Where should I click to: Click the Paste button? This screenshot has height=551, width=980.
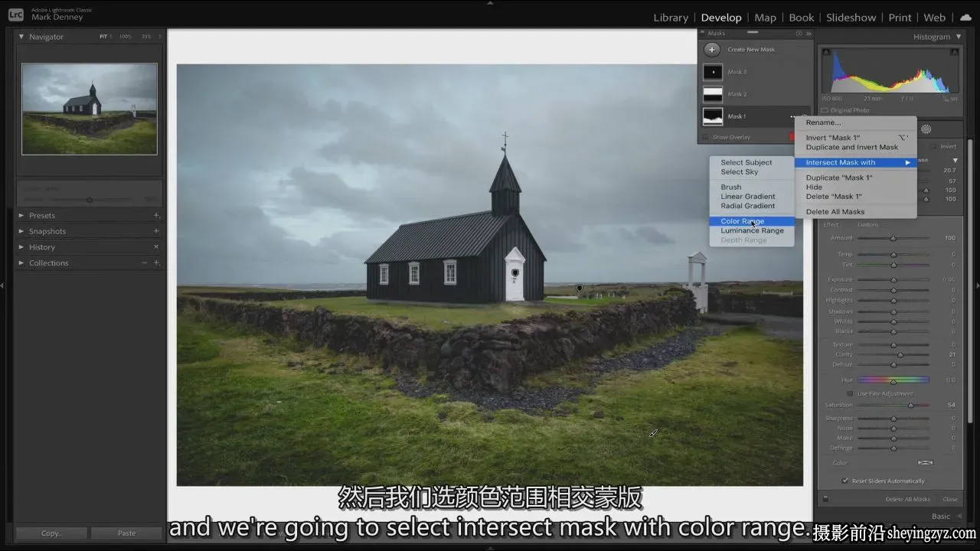(126, 533)
